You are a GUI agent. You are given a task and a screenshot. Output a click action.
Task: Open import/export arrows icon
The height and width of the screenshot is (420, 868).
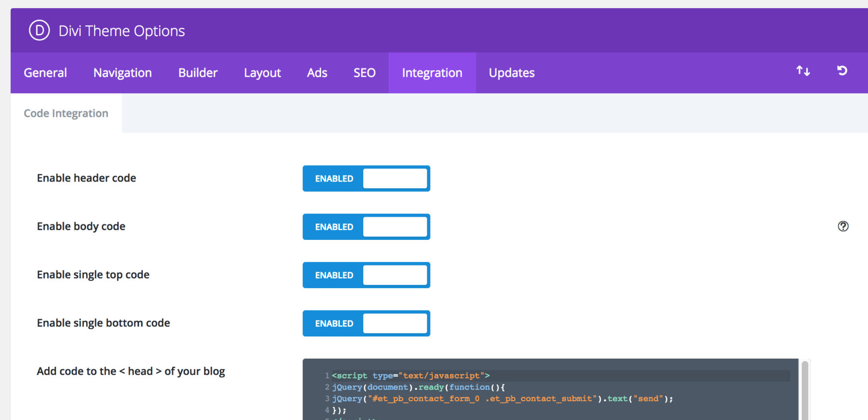tap(803, 71)
